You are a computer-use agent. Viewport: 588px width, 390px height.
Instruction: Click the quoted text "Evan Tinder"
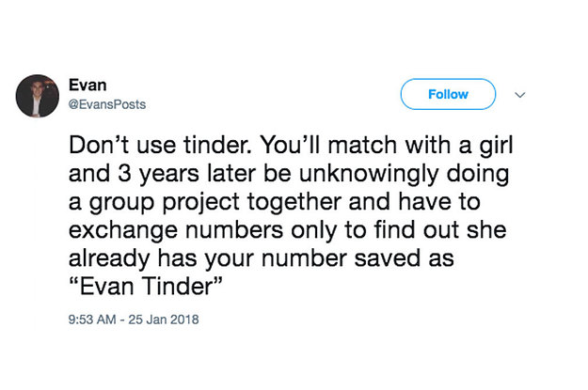146,287
